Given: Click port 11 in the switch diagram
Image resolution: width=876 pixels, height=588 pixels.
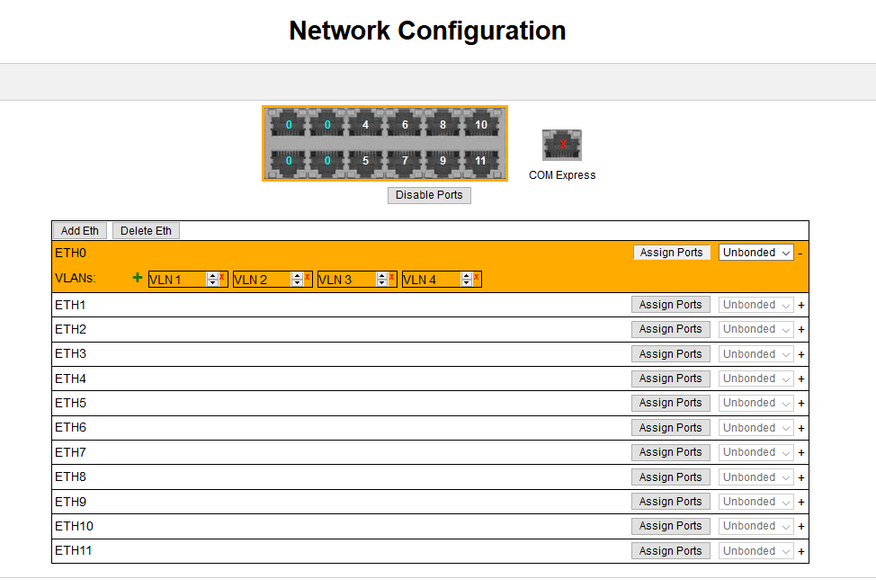Looking at the screenshot, I should [480, 161].
